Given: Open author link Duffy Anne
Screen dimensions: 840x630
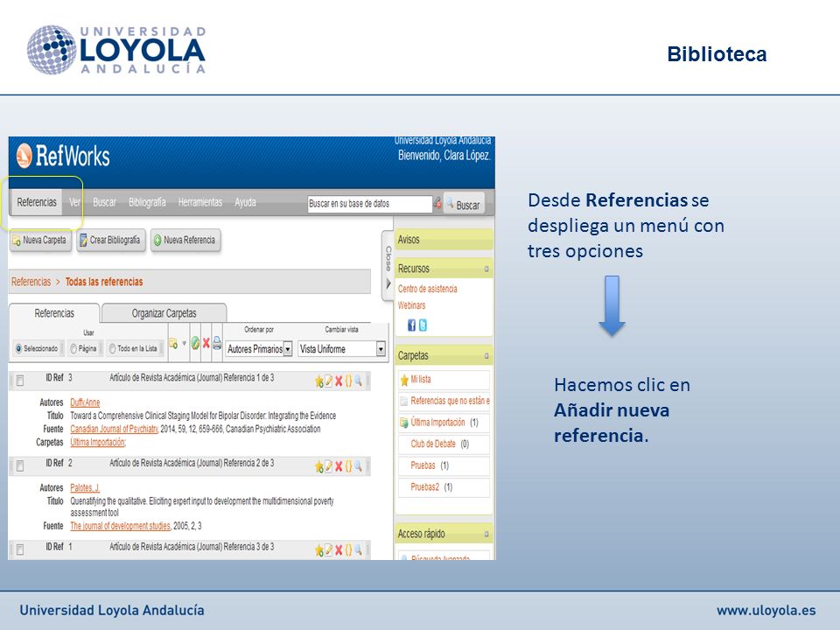Looking at the screenshot, I should pos(85,402).
